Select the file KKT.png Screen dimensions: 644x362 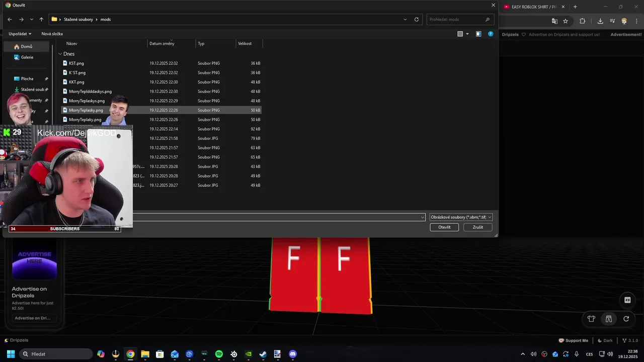pos(161,82)
